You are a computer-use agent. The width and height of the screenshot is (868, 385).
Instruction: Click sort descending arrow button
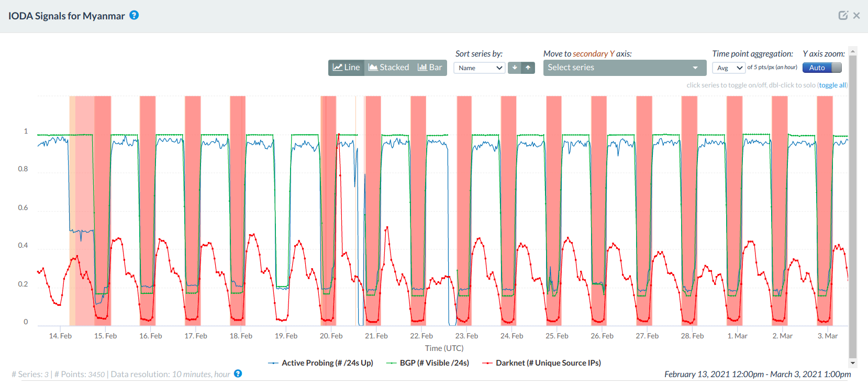point(515,68)
